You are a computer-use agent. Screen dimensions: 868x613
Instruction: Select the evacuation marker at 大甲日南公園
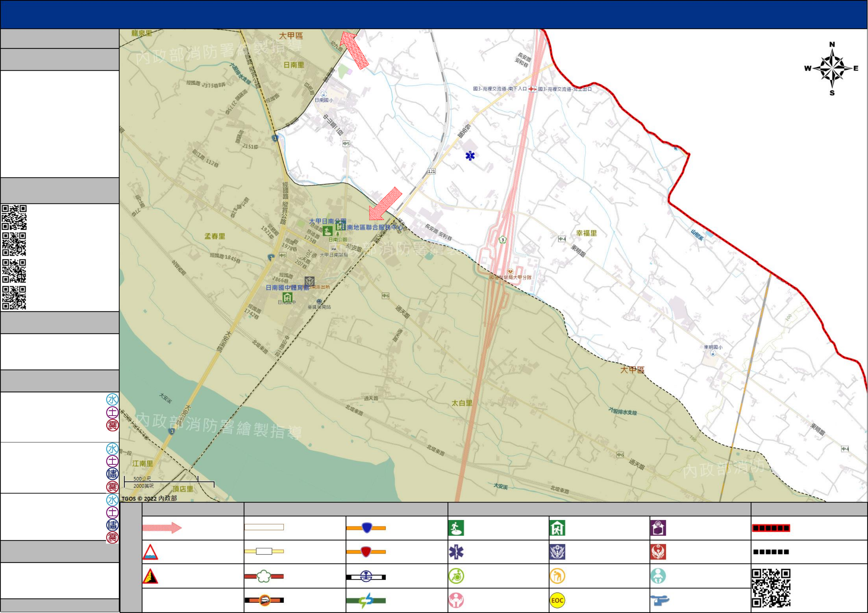click(x=327, y=231)
